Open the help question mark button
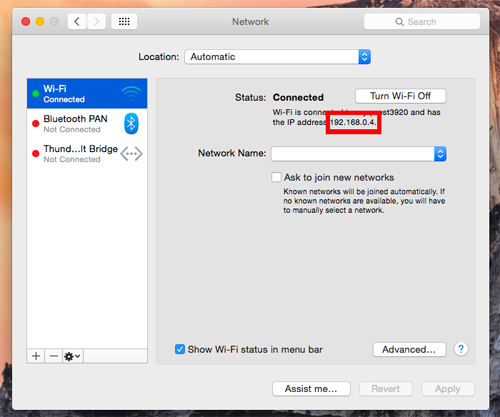 (461, 349)
